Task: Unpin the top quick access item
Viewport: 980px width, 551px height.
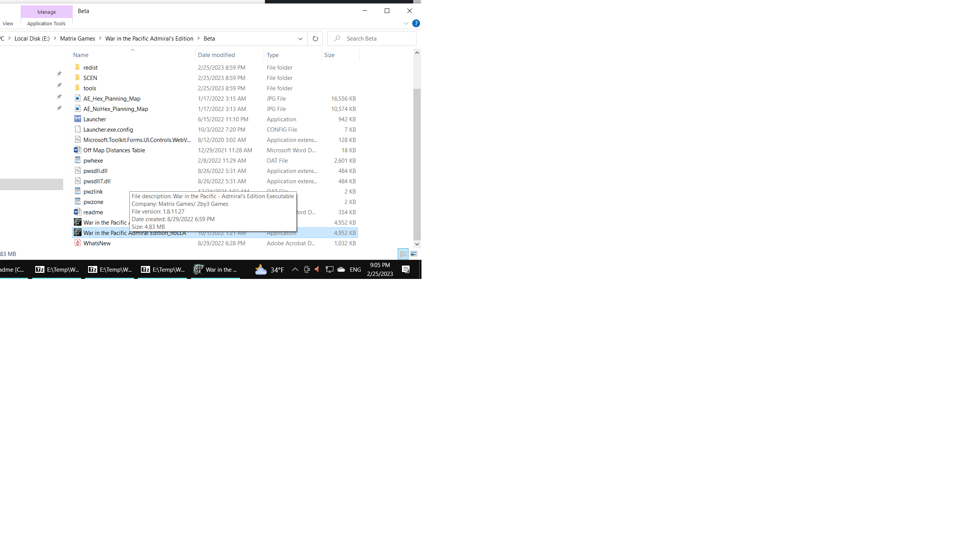Action: point(59,73)
